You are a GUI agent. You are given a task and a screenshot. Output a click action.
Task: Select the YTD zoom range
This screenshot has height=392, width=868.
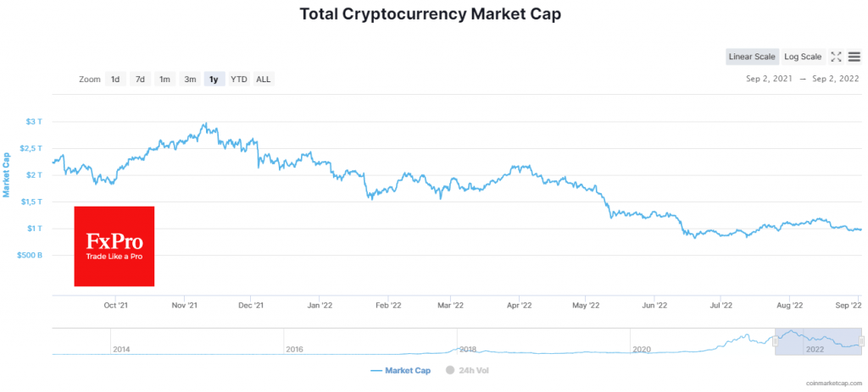(x=239, y=80)
